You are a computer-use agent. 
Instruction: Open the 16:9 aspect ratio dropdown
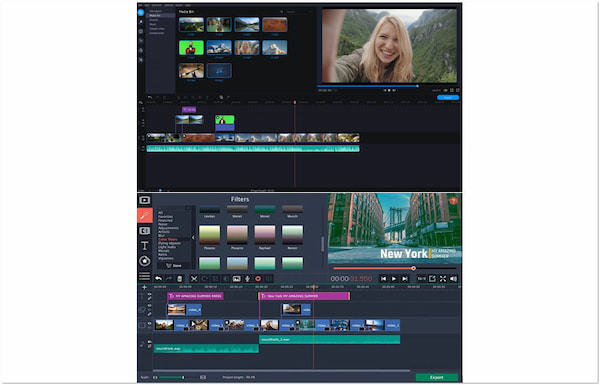(421, 279)
